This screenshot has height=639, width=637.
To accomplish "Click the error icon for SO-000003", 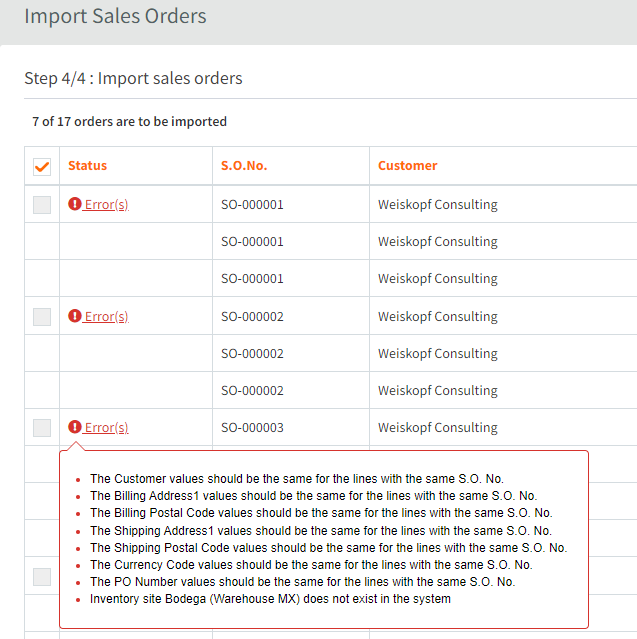I will tap(75, 427).
